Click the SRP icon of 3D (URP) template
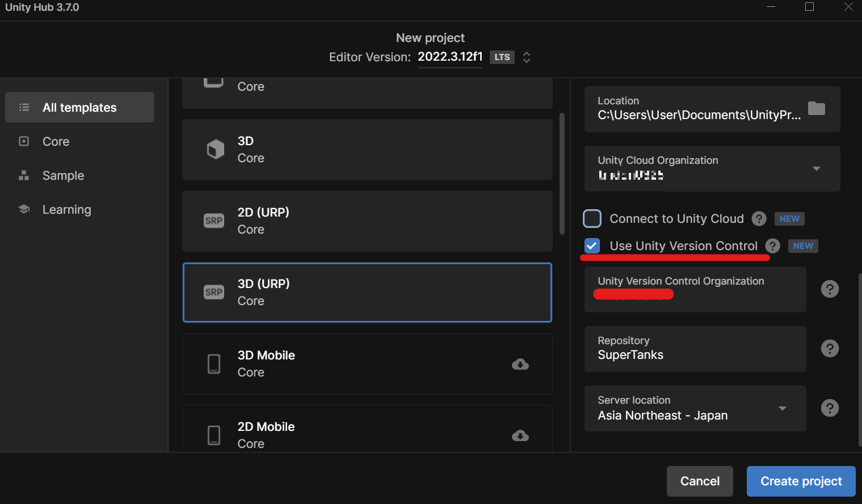The image size is (862, 504). (214, 292)
